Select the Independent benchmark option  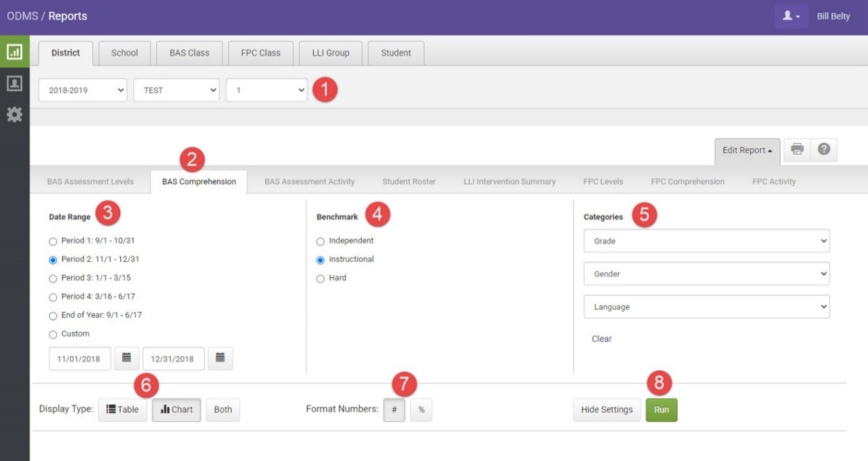click(x=320, y=242)
